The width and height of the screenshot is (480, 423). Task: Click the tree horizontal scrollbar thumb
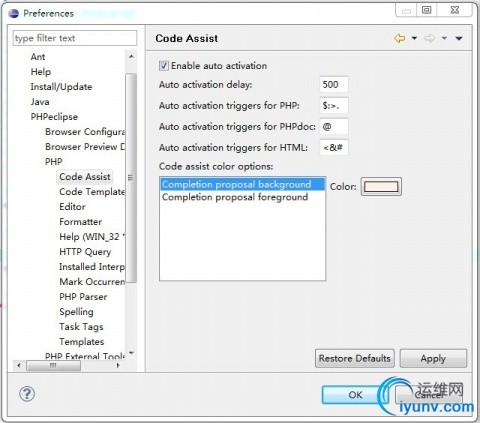[x=53, y=365]
